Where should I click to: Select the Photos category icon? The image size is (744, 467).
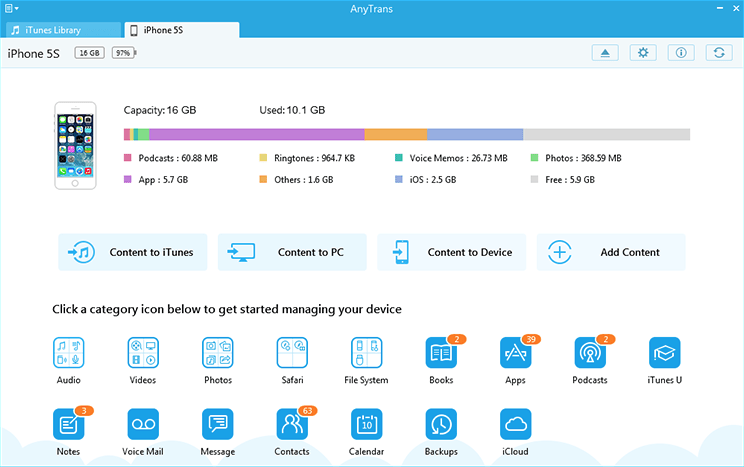coord(217,353)
